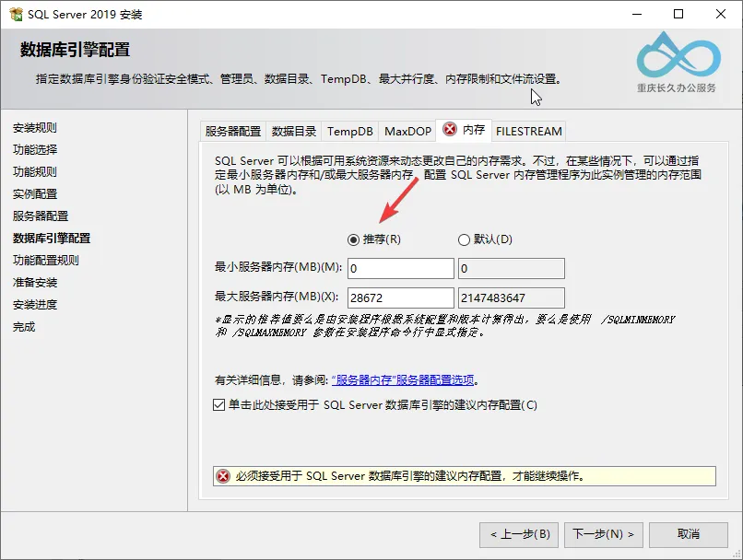Click the 取消 cancel button
Screen dimensions: 743x560
coord(688,534)
